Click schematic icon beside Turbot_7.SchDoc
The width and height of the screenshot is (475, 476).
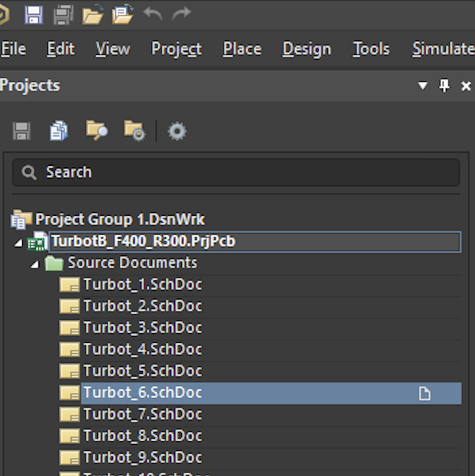[69, 414]
